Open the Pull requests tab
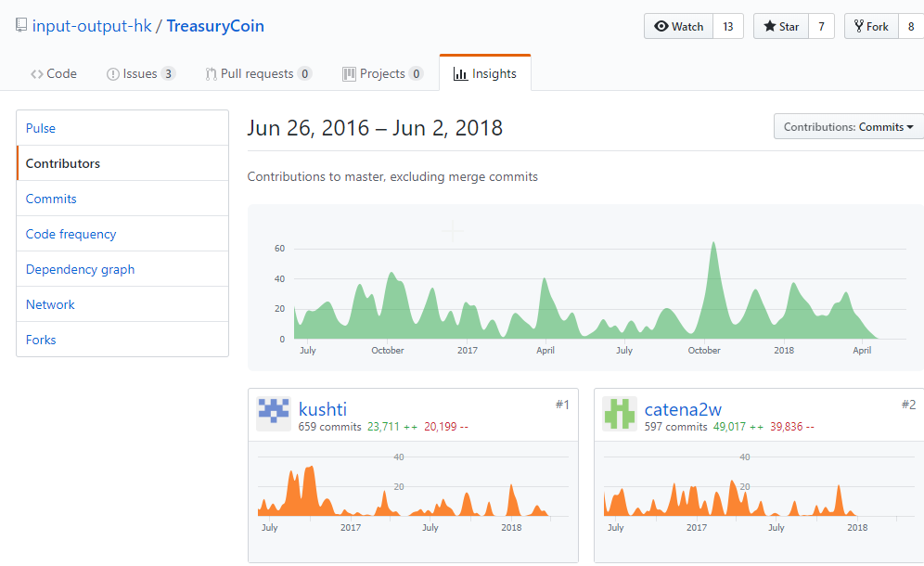This screenshot has width=924, height=566. (x=258, y=73)
